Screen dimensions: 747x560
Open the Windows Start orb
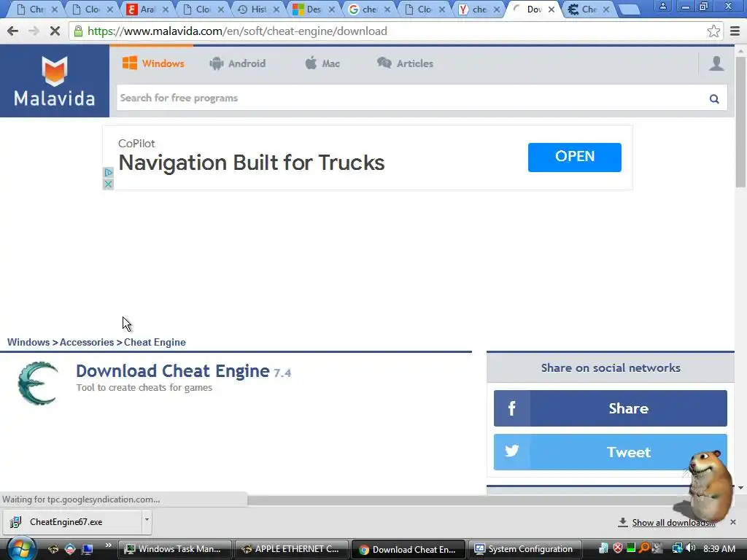(x=20, y=549)
